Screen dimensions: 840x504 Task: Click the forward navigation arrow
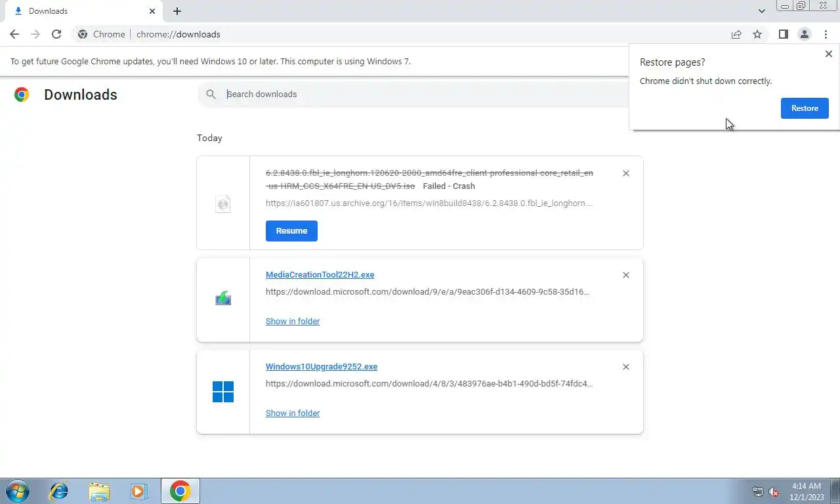pos(35,34)
